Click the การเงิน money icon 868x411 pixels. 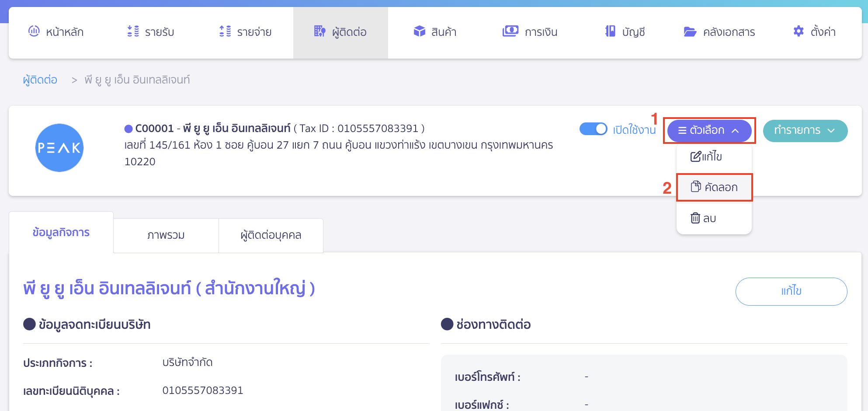(510, 31)
